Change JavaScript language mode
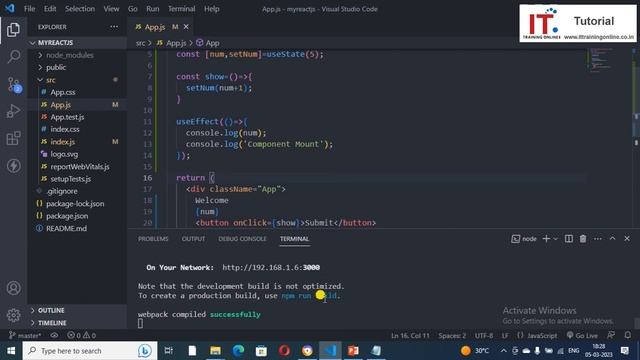Screen dimensions: 640x360 [x=542, y=336]
